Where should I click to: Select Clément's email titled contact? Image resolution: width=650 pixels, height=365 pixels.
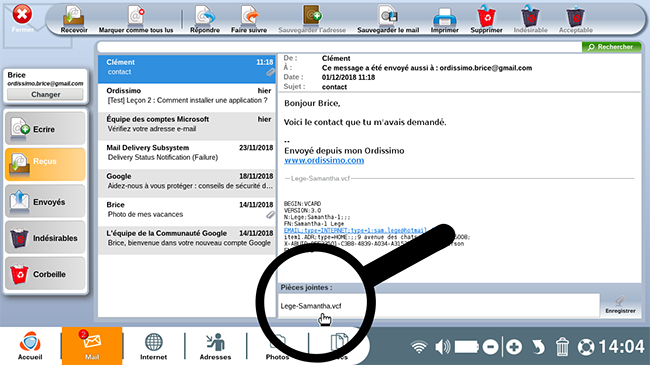187,69
